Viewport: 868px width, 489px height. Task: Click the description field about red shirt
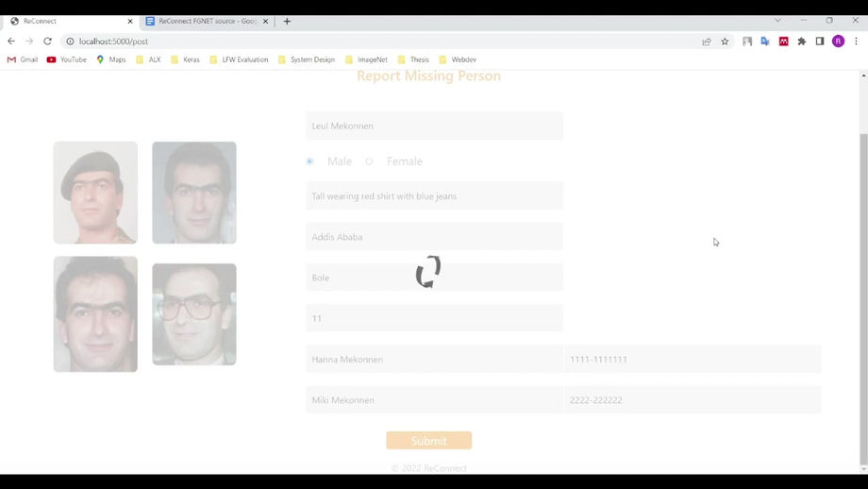435,196
